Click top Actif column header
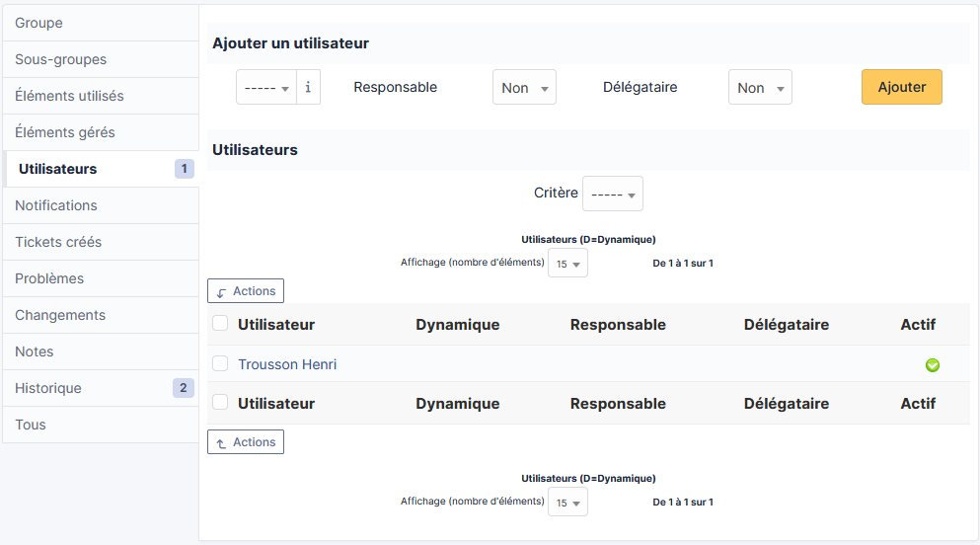The image size is (980, 545). point(918,325)
